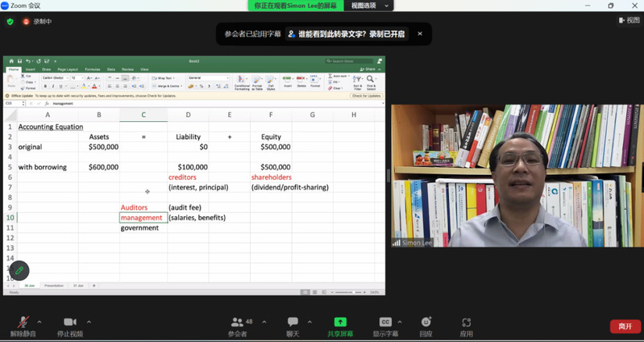
Task: Toggle the show captions CC button
Action: (385, 322)
